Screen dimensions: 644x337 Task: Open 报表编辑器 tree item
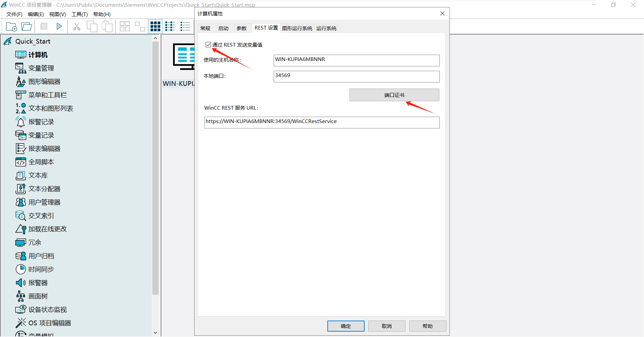(x=38, y=149)
